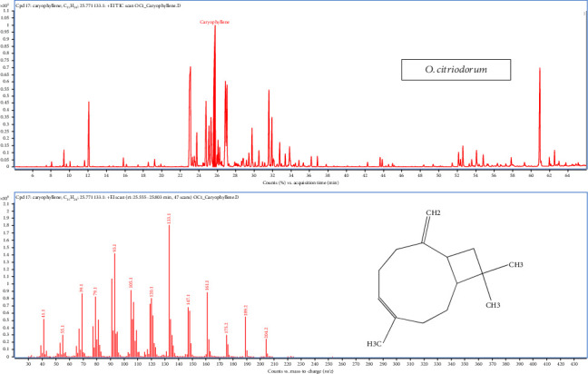588x374 pixels.
Task: Click the chromatogram peak at 23 minutes
Action: pyautogui.click(x=191, y=116)
